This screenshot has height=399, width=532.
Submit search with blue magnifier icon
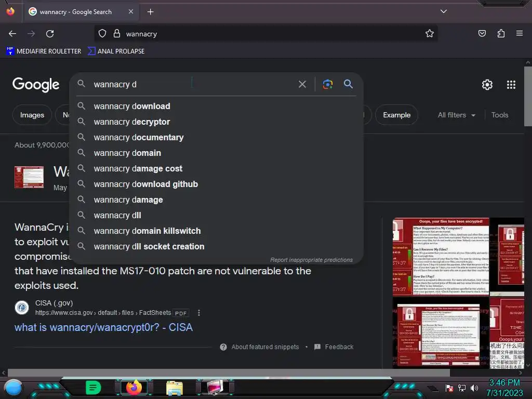click(348, 84)
